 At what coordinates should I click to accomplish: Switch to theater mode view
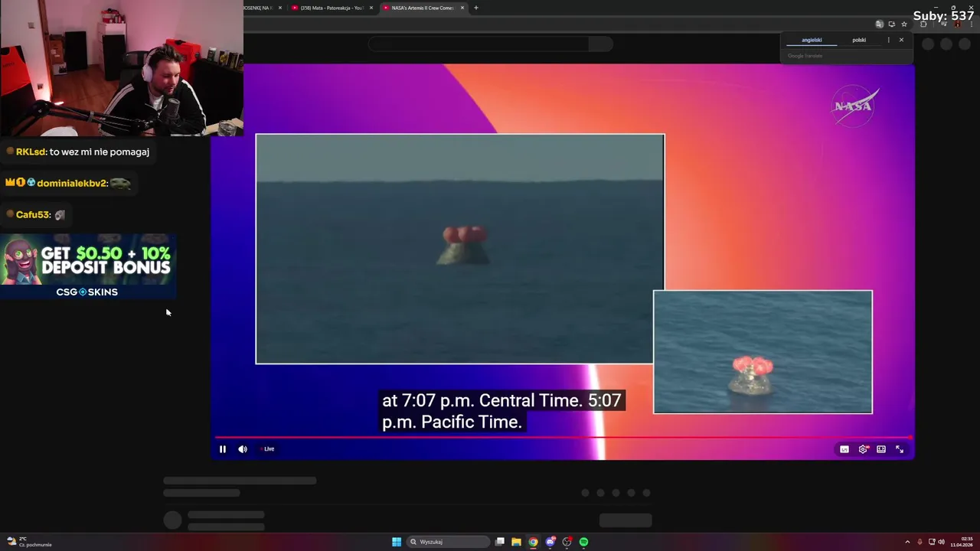pyautogui.click(x=881, y=449)
